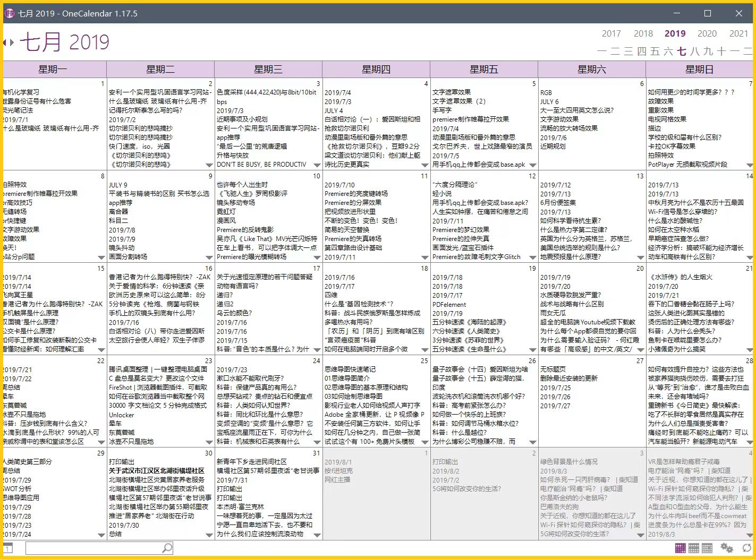The width and height of the screenshot is (756, 559).
Task: Open settings with the gears icon
Action: (x=726, y=548)
